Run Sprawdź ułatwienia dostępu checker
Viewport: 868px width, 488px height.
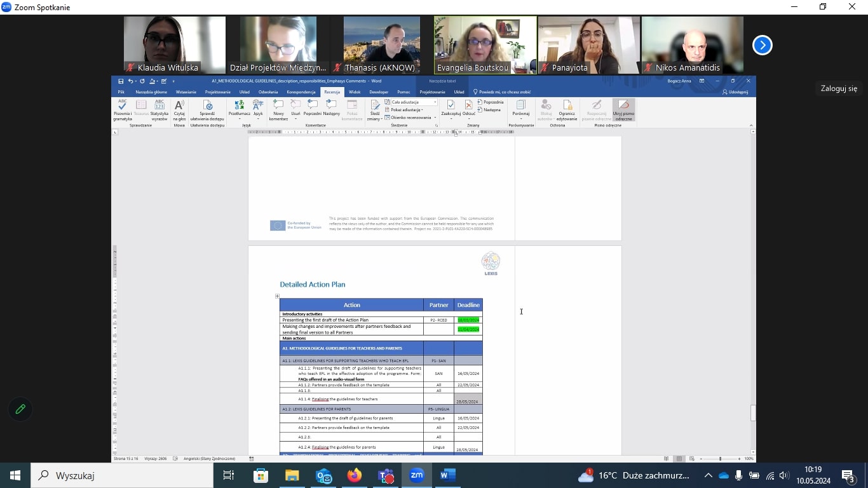207,110
